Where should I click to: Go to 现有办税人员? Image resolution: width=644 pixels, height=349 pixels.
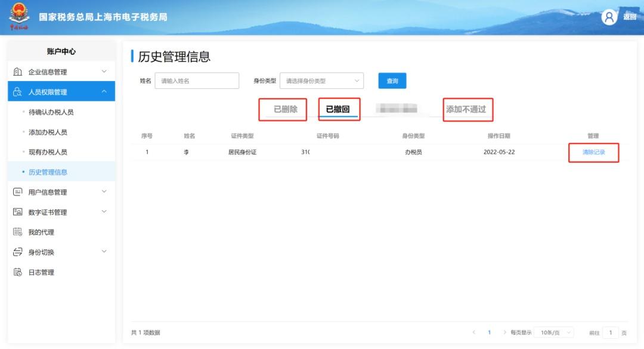[x=48, y=152]
